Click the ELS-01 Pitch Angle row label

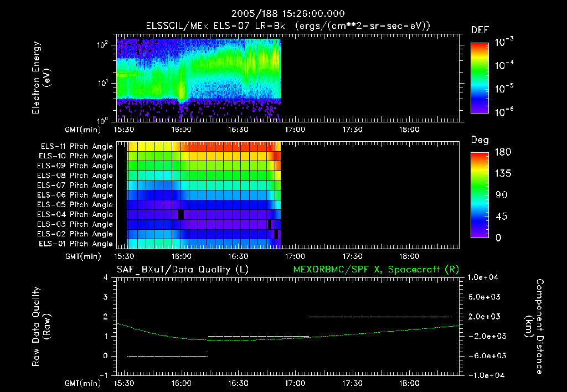[x=76, y=244]
